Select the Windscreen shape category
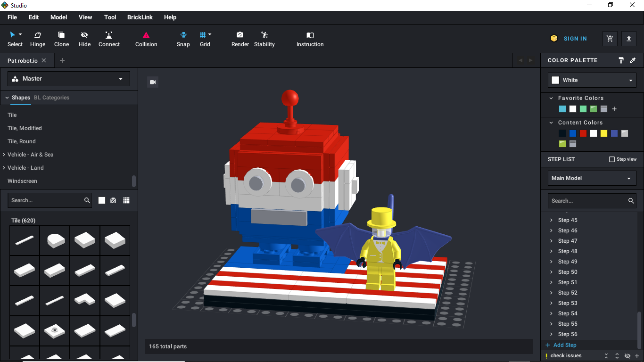Image resolution: width=644 pixels, height=362 pixels. 22,181
